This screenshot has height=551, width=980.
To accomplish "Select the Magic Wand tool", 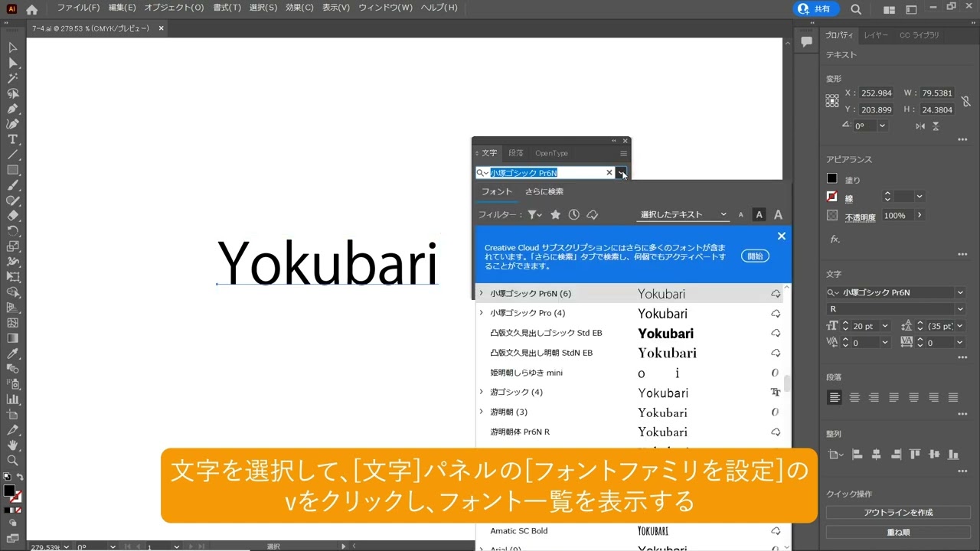I will [13, 78].
